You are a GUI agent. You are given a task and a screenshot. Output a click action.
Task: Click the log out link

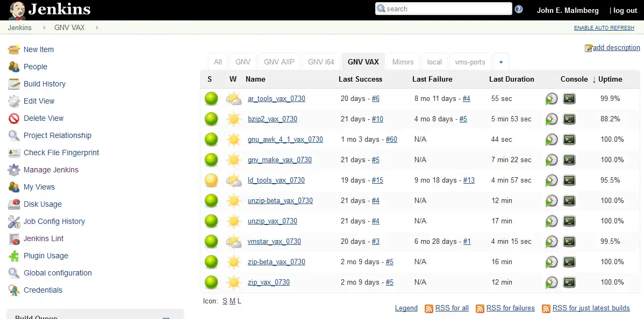point(625,11)
